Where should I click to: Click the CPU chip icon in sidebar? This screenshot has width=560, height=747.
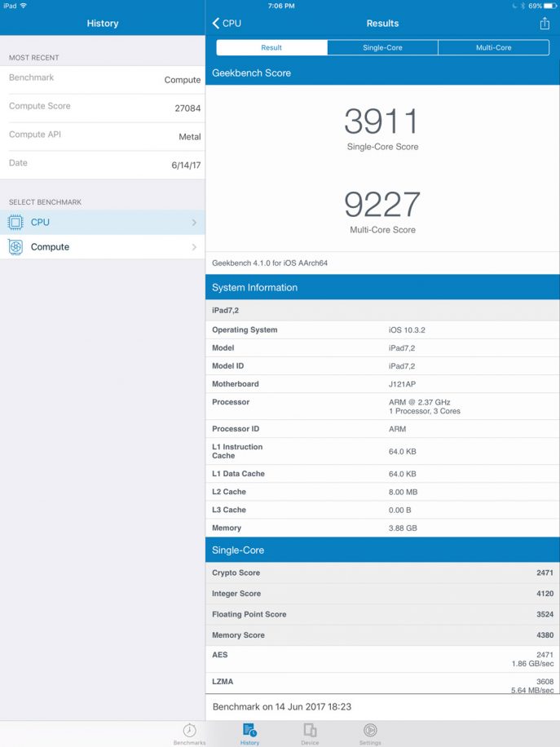pos(15,222)
